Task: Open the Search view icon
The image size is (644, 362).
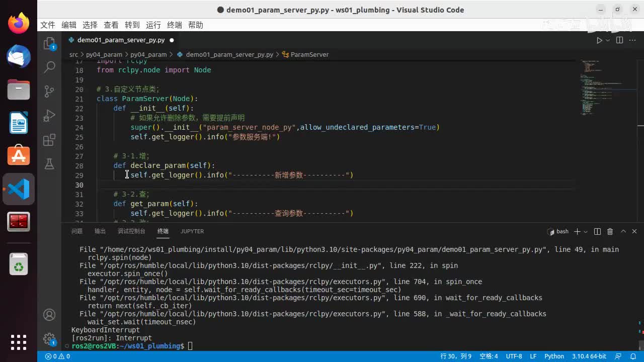Action: point(49,67)
